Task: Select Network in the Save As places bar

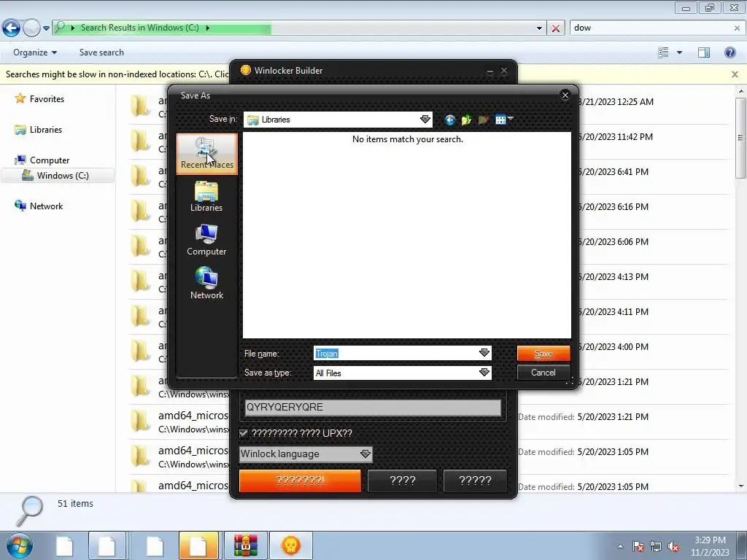Action: click(x=206, y=284)
